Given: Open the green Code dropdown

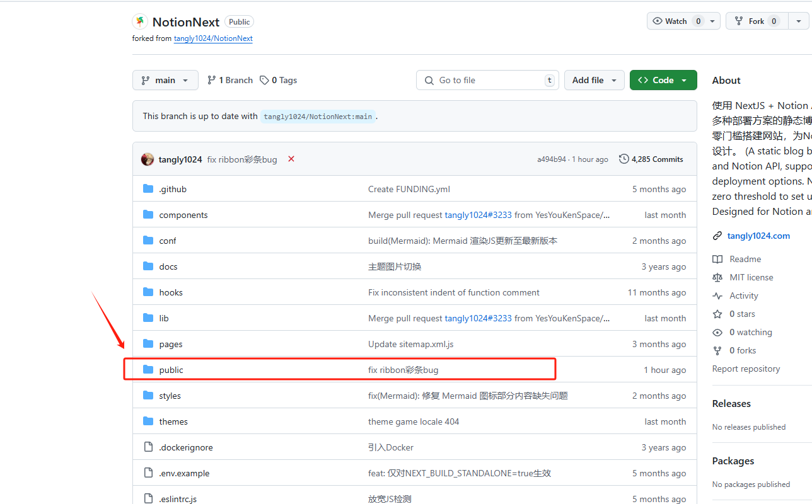Looking at the screenshot, I should (x=663, y=80).
